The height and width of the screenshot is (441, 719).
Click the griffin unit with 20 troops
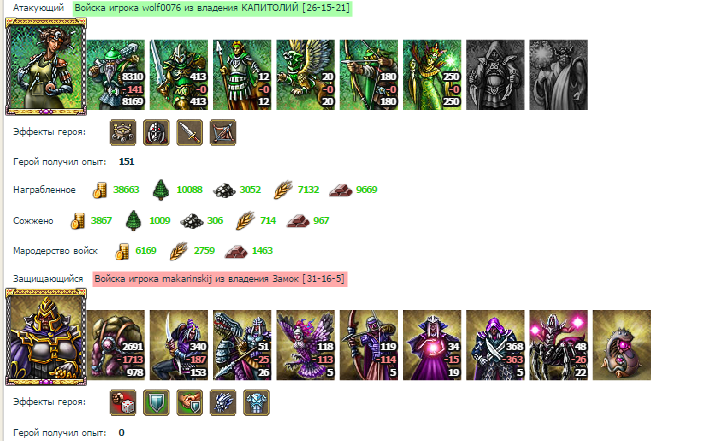click(x=305, y=75)
